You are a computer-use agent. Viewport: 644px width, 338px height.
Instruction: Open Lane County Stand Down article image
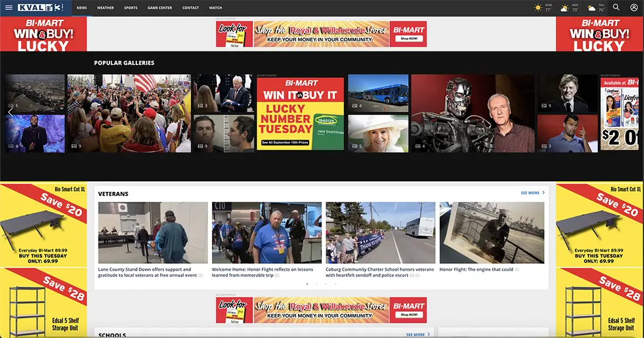[153, 233]
